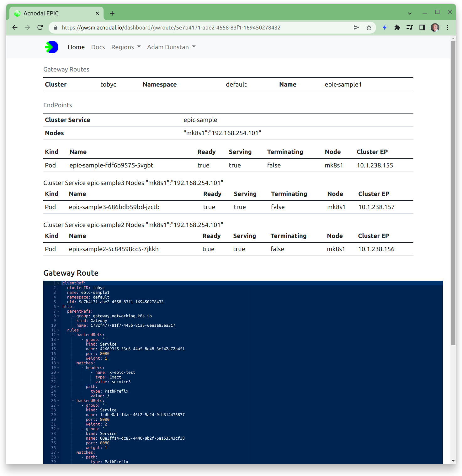Close the Acnodal EPIC tab
The image size is (462, 476).
tap(97, 13)
